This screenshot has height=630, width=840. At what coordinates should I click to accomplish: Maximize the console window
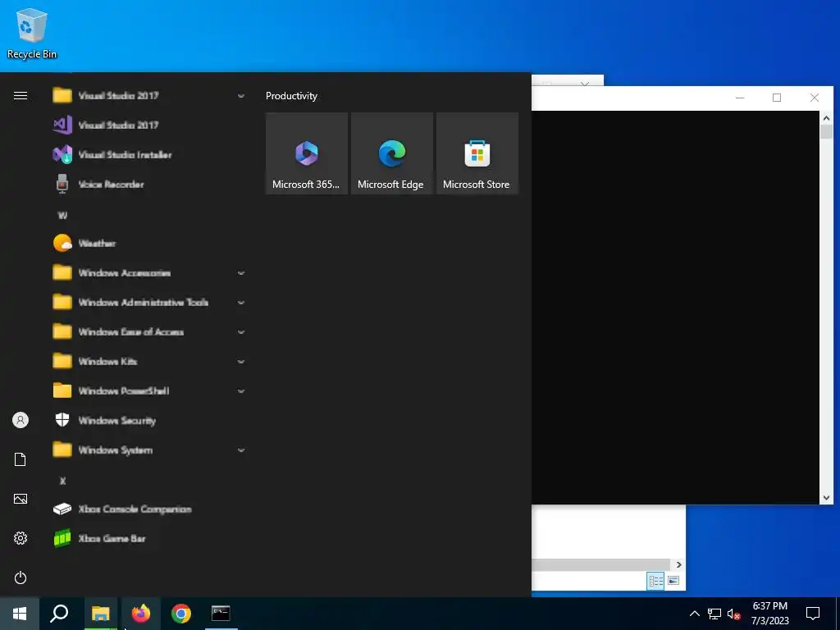click(777, 98)
